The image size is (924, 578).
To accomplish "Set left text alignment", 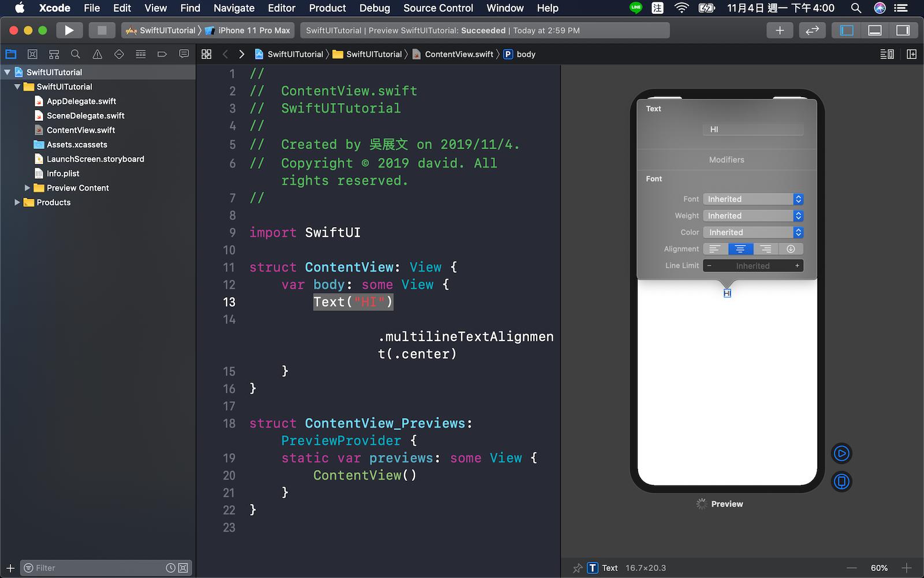I will [716, 249].
